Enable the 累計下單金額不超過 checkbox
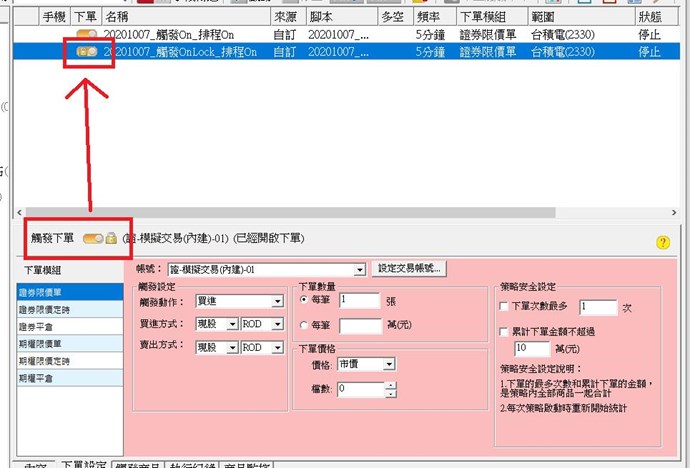The height and width of the screenshot is (468, 690). (x=503, y=331)
